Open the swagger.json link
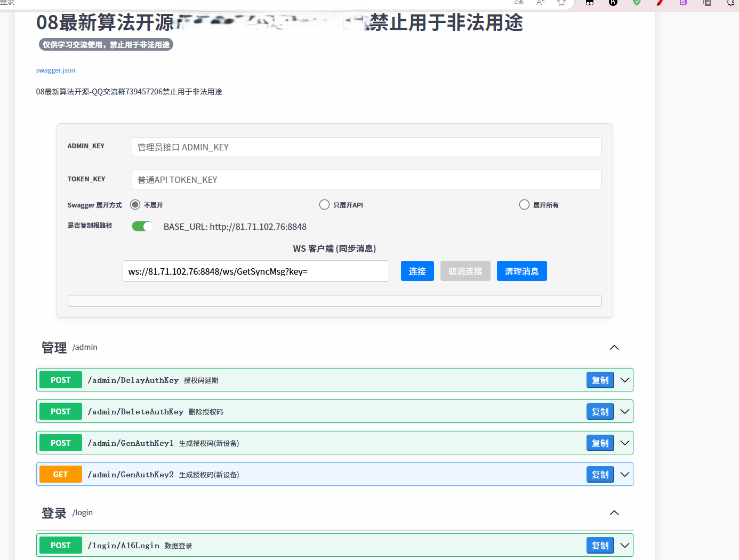 (55, 70)
